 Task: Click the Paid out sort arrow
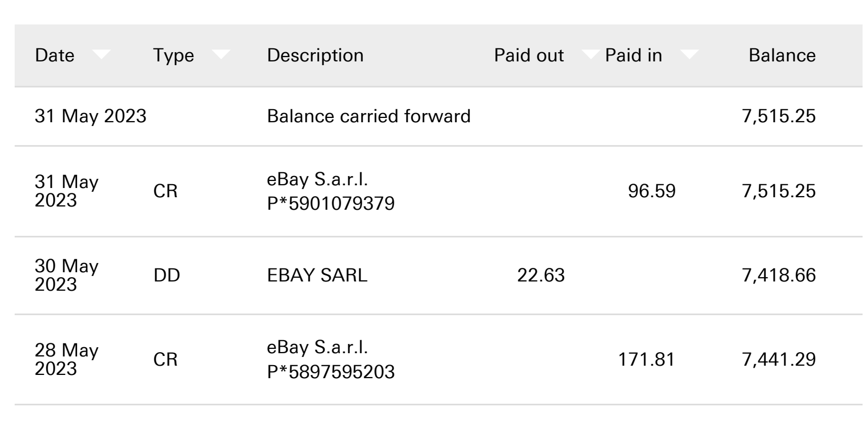pos(591,54)
